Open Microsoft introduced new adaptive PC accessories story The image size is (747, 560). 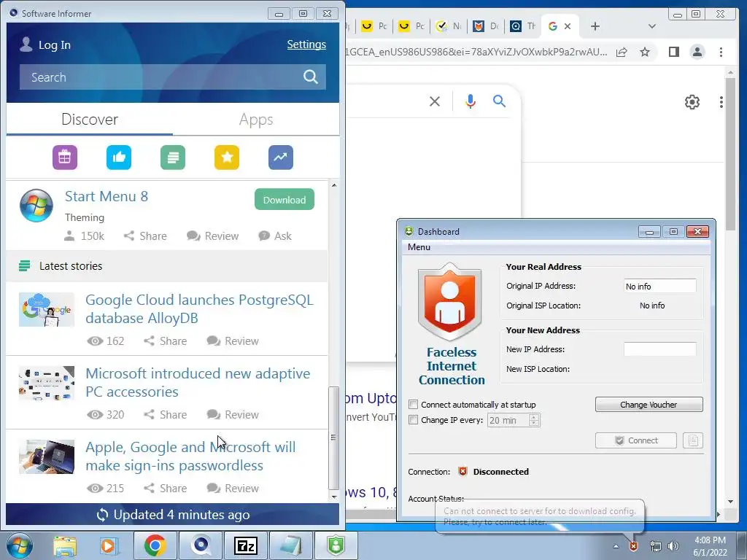pyautogui.click(x=198, y=382)
